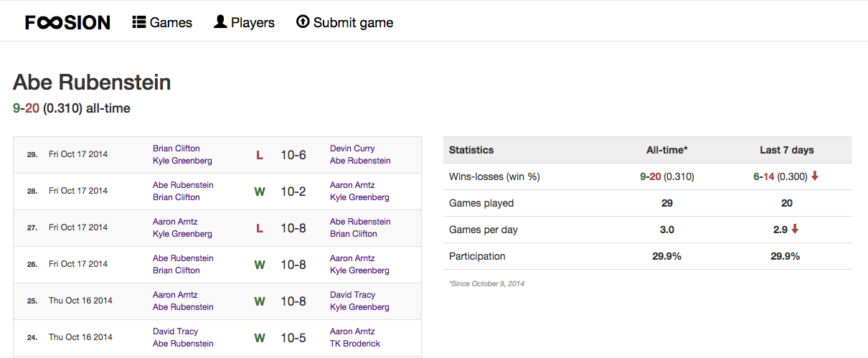Image resolution: width=868 pixels, height=358 pixels.
Task: Click the person icon beside Players
Action: (x=220, y=22)
